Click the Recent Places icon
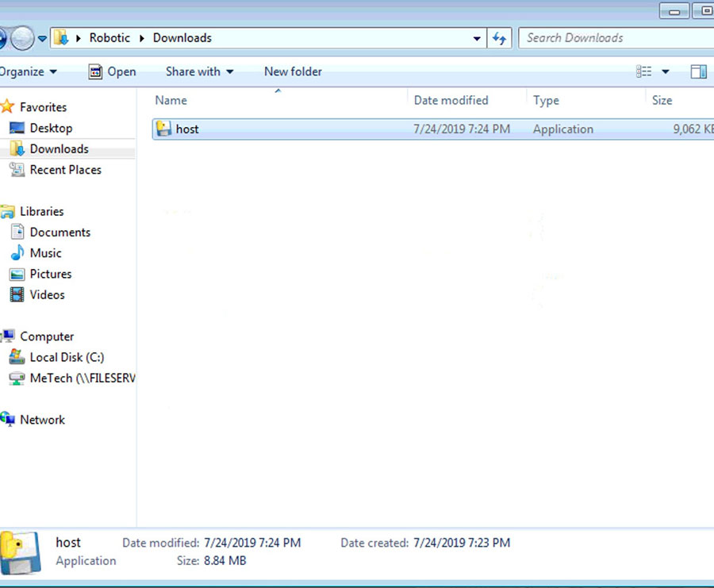The width and height of the screenshot is (714, 588). [17, 170]
